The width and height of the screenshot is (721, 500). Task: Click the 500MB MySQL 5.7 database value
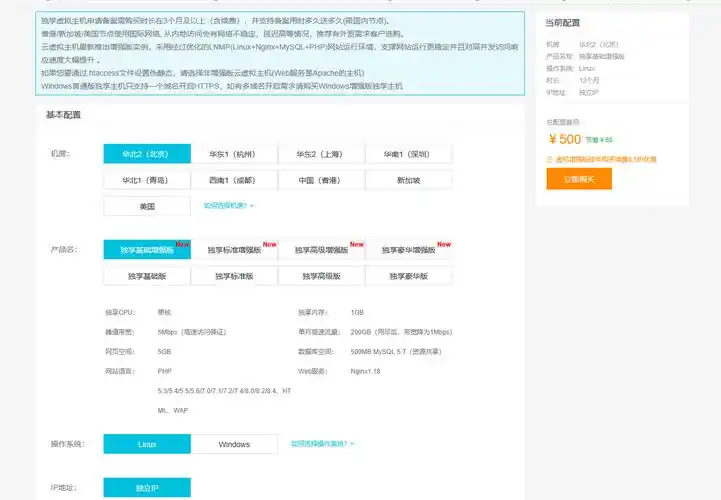(x=396, y=351)
